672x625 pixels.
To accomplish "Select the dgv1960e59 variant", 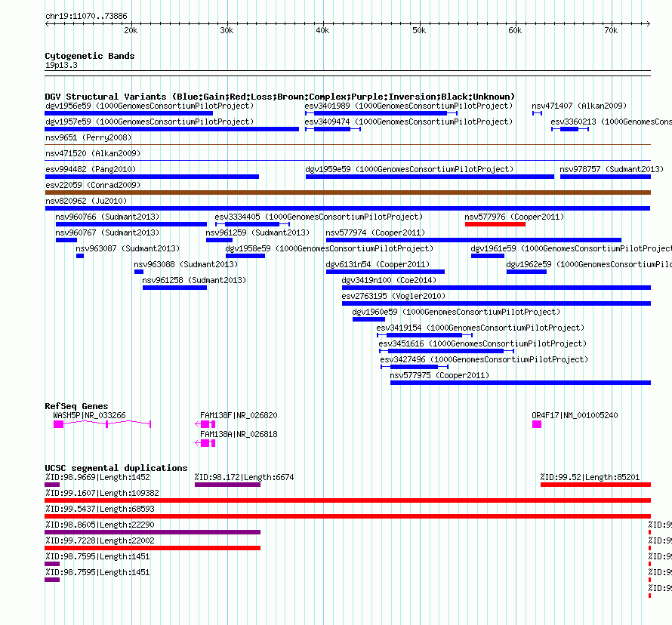I will click(x=368, y=319).
